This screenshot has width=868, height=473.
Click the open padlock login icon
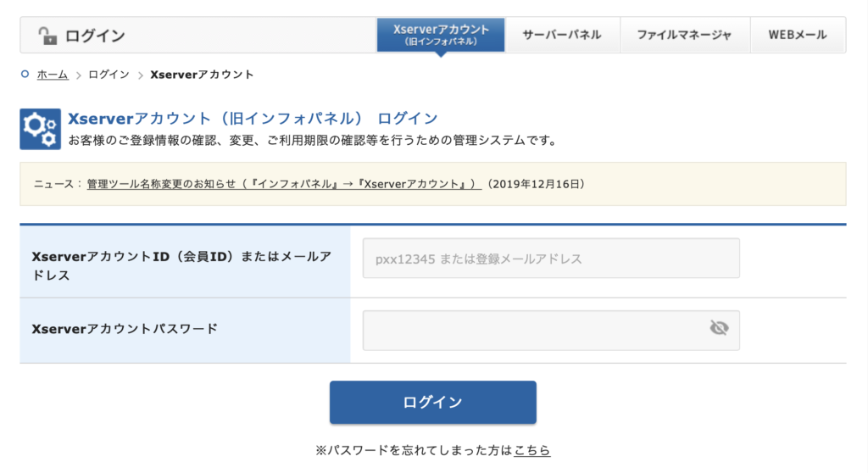pos(47,36)
